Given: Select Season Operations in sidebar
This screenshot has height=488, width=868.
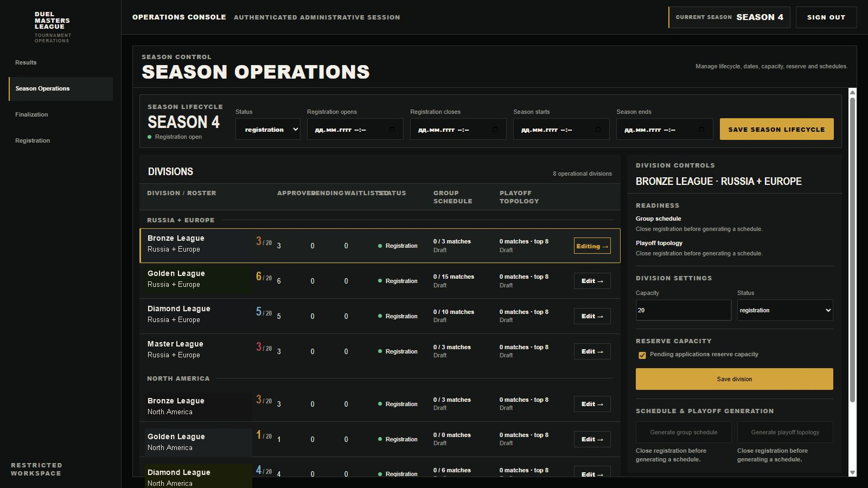Looking at the screenshot, I should pos(61,88).
